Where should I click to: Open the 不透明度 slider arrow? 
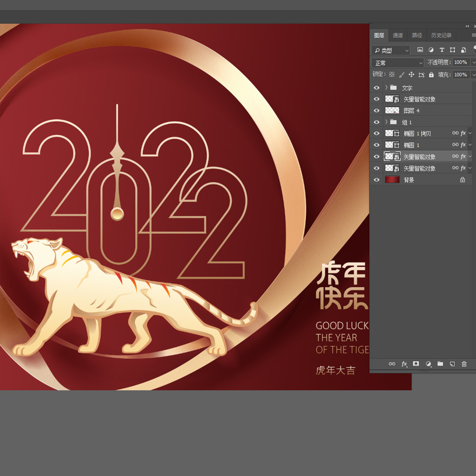point(473,62)
